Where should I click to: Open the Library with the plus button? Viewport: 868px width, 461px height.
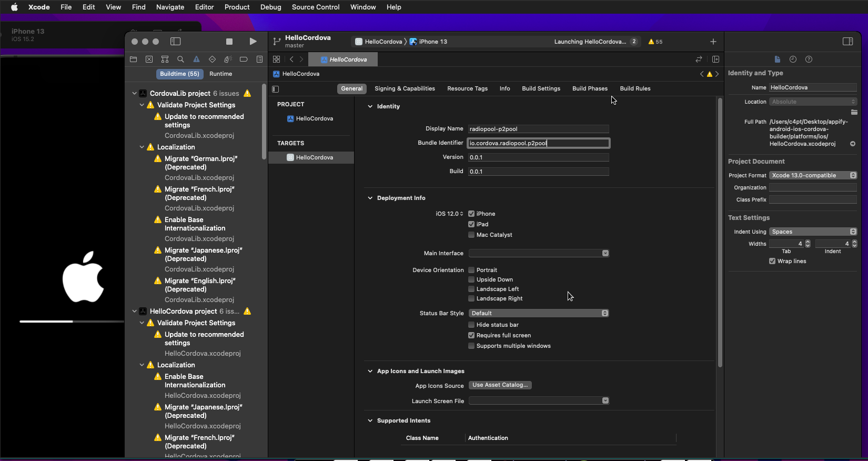click(x=713, y=42)
